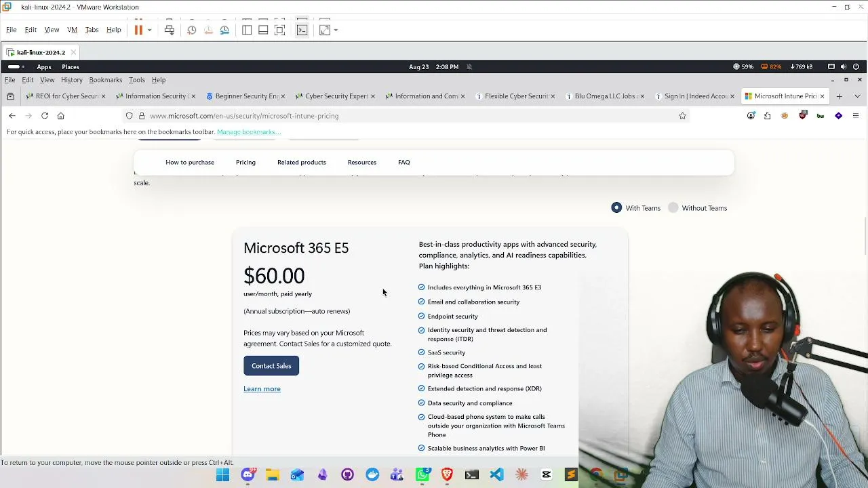This screenshot has height=488, width=868.
Task: Expand the list all tabs dropdown
Action: [857, 96]
